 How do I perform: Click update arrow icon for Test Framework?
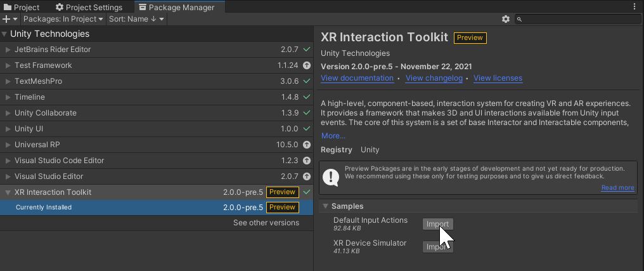pos(306,65)
